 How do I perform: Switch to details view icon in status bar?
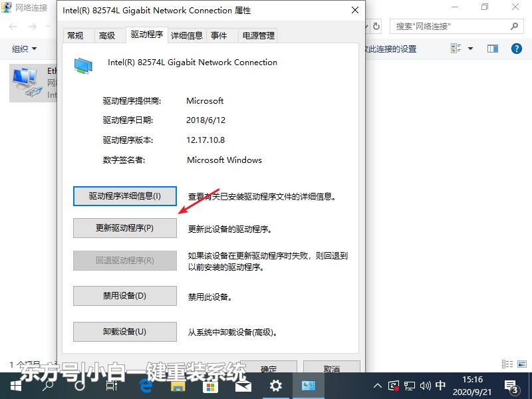[x=507, y=364]
